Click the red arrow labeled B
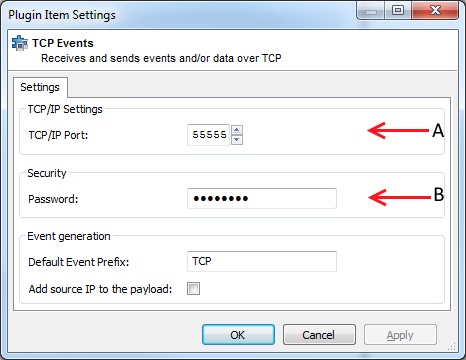This screenshot has height=360, width=466. pyautogui.click(x=399, y=197)
